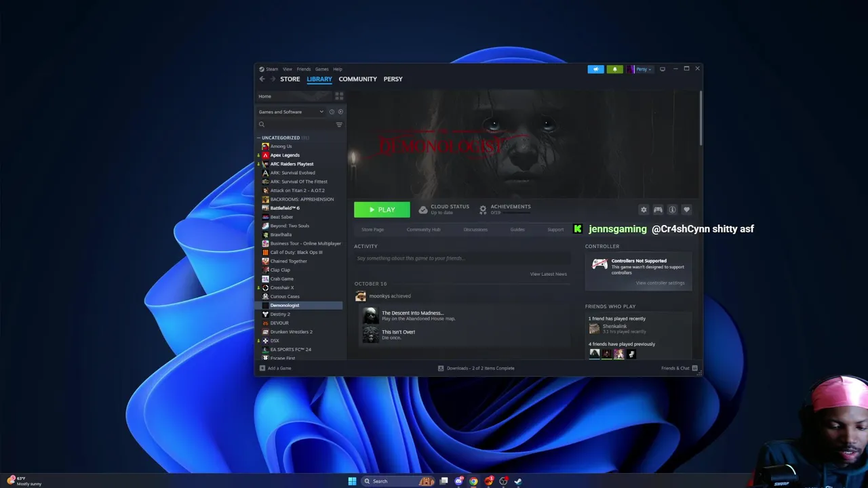Click the Steam back navigation arrow

click(262, 79)
